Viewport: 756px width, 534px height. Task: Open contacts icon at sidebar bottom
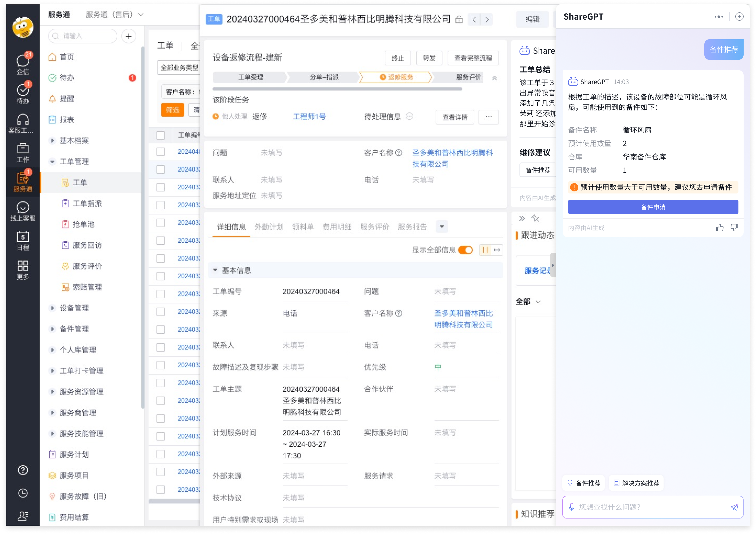(x=23, y=516)
